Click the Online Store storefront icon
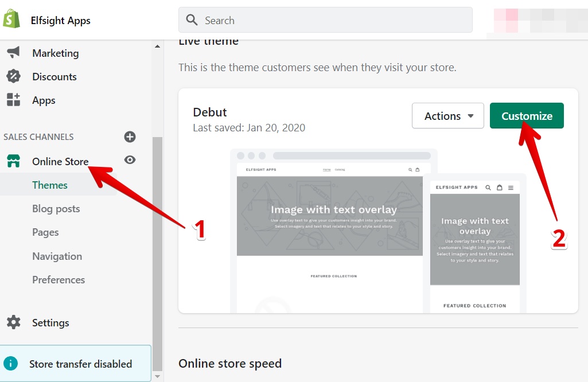This screenshot has width=588, height=382. click(x=14, y=161)
